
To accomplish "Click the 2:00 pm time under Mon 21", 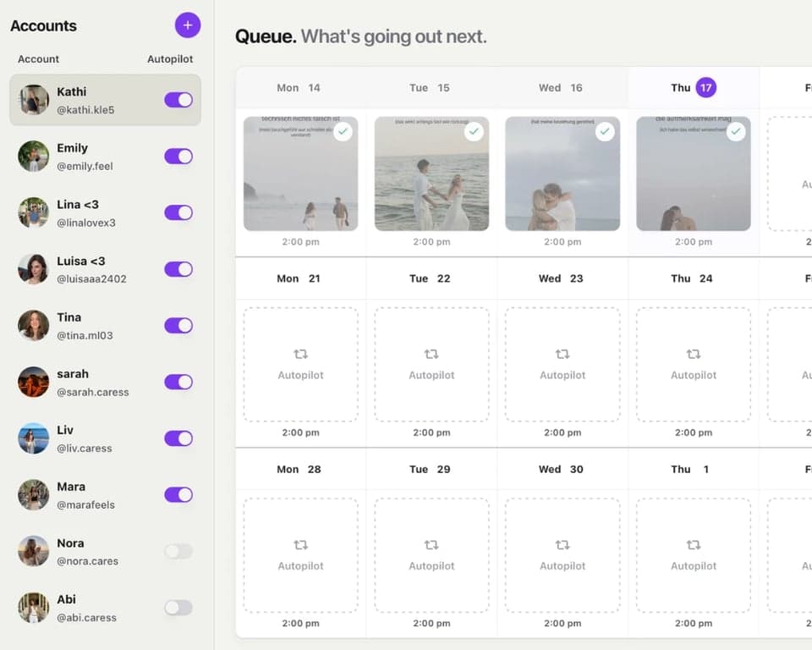I will [300, 432].
